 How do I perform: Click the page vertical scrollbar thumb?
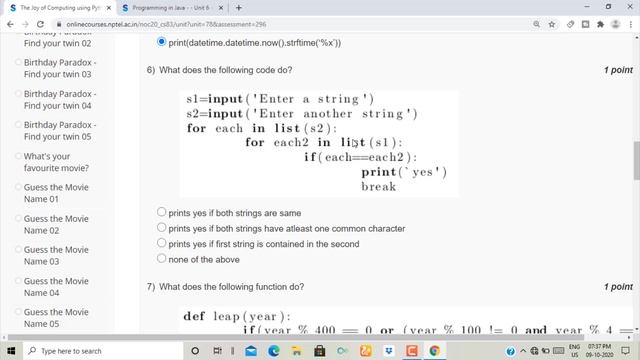[636, 160]
